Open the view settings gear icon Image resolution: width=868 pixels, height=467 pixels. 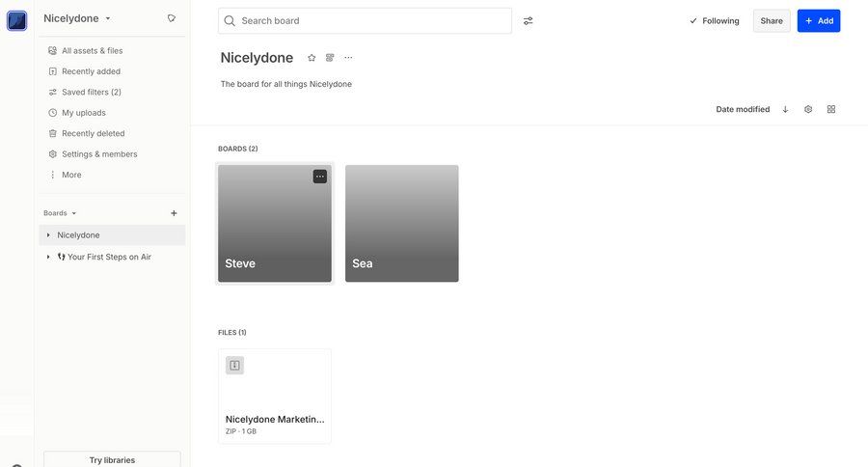(x=808, y=109)
